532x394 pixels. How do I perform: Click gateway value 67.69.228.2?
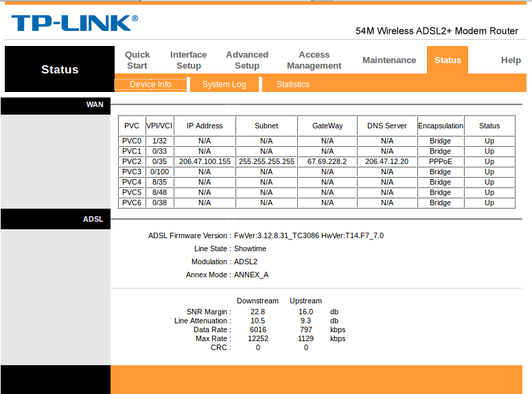point(327,161)
